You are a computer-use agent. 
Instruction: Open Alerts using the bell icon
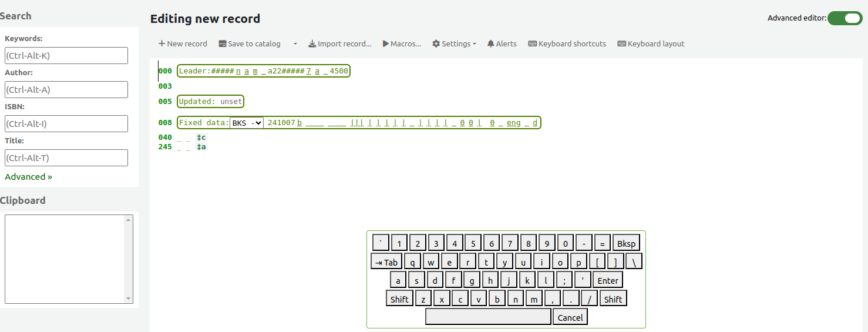(491, 43)
